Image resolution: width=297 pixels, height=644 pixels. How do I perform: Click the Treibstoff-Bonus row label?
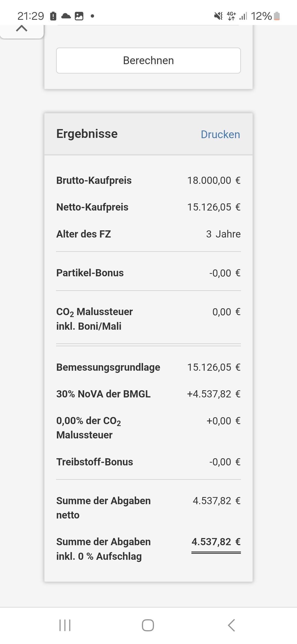pyautogui.click(x=95, y=462)
